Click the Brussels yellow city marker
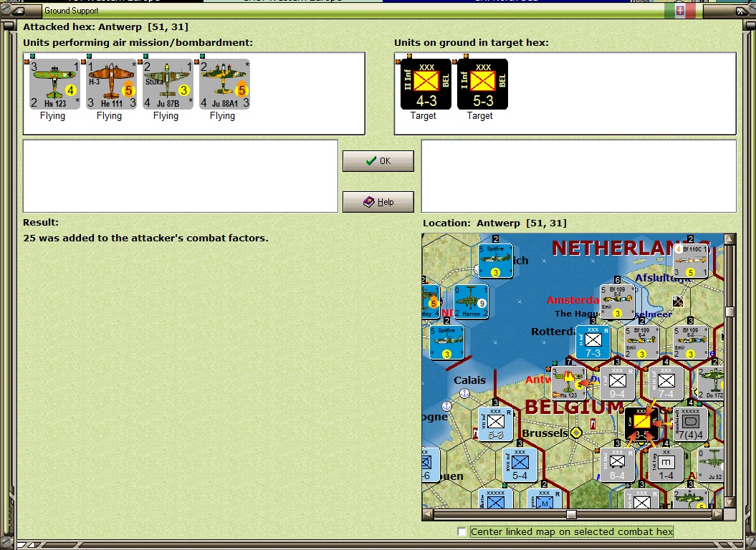This screenshot has height=550, width=756. pyautogui.click(x=576, y=433)
